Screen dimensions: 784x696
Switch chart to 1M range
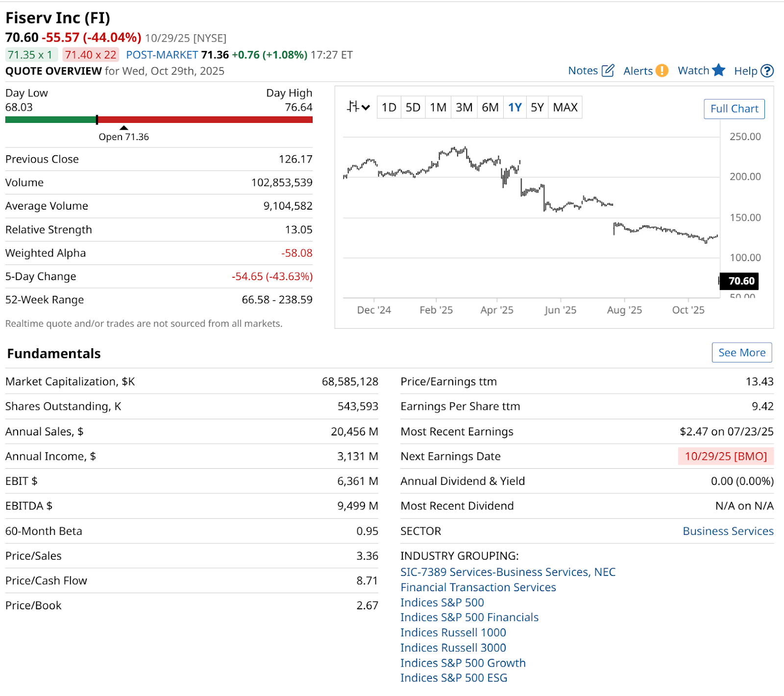coord(438,107)
